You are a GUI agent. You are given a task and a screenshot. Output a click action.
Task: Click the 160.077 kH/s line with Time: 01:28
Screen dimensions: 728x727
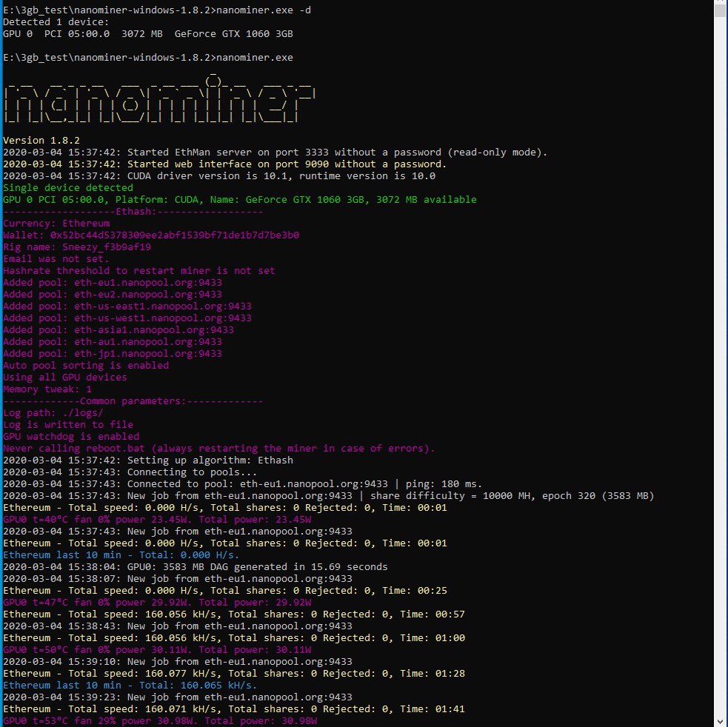(234, 673)
